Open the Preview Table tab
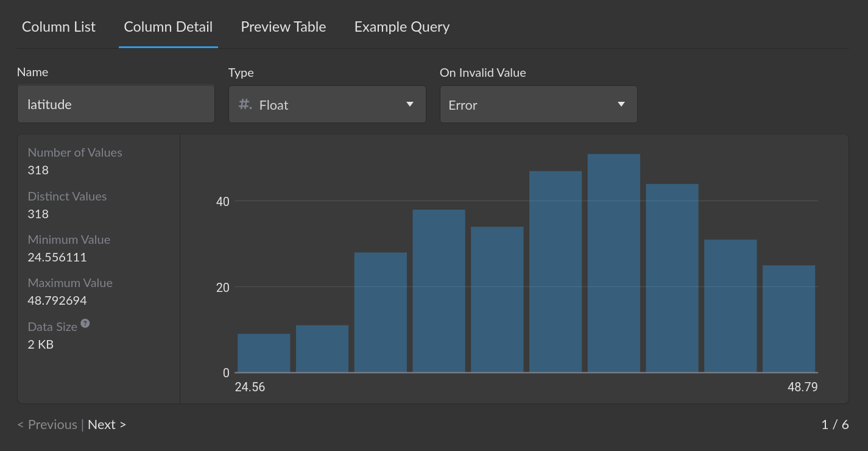 [x=283, y=27]
